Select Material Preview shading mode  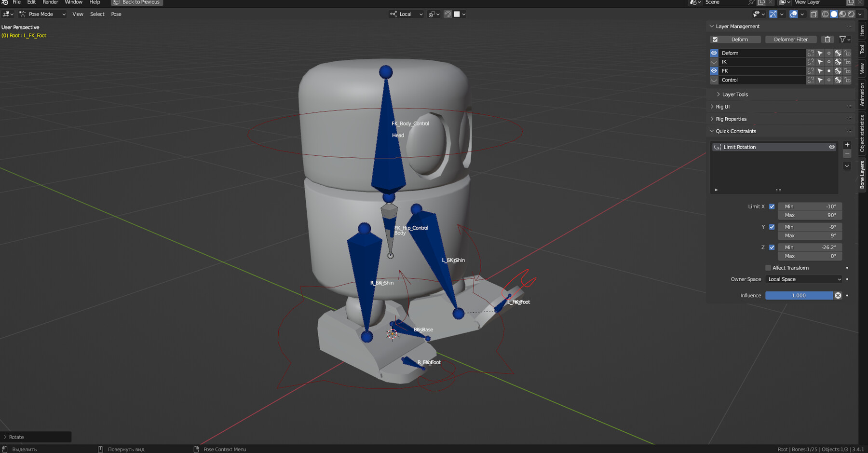[842, 14]
